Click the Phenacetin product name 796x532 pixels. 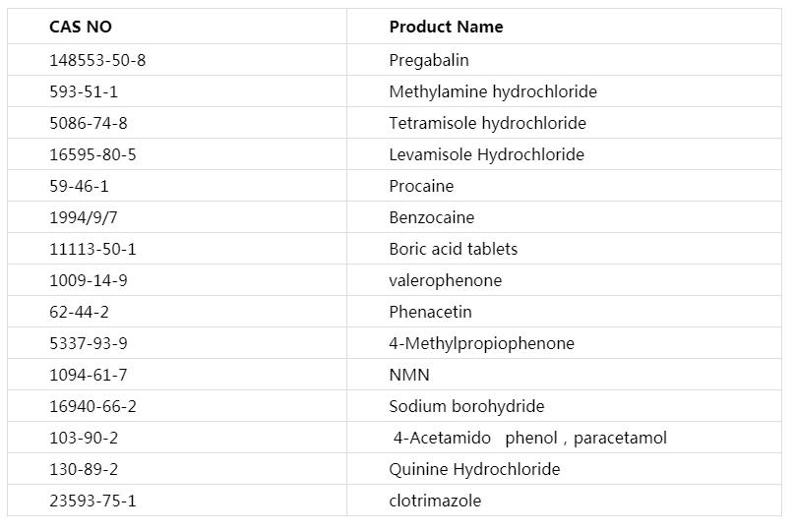[430, 312]
